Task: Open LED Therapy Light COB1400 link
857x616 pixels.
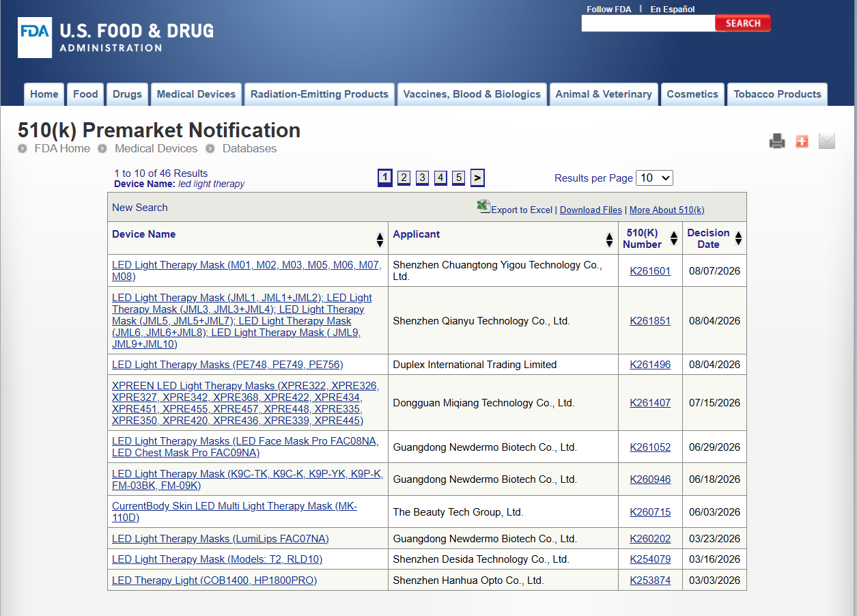Action: coord(214,580)
